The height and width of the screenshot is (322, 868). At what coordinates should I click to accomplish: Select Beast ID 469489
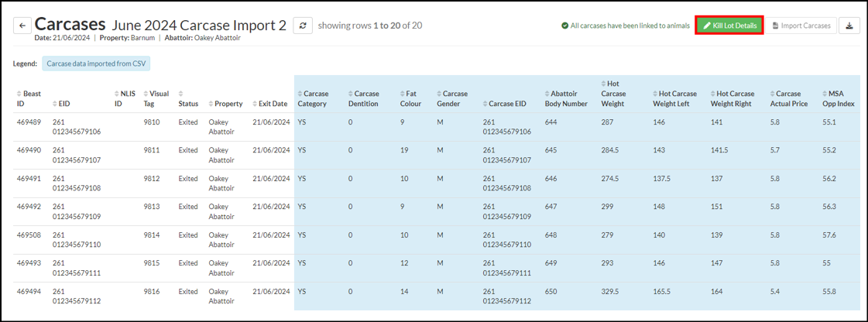tap(29, 122)
